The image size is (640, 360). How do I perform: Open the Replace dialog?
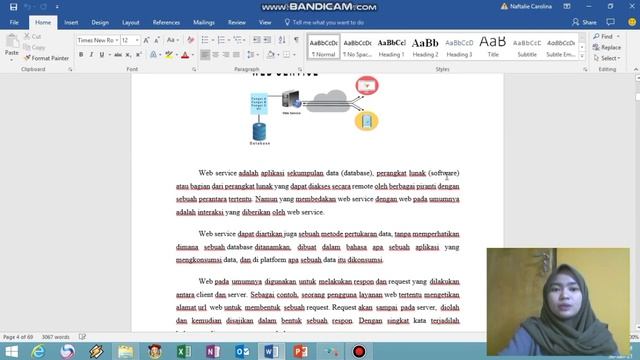point(607,47)
